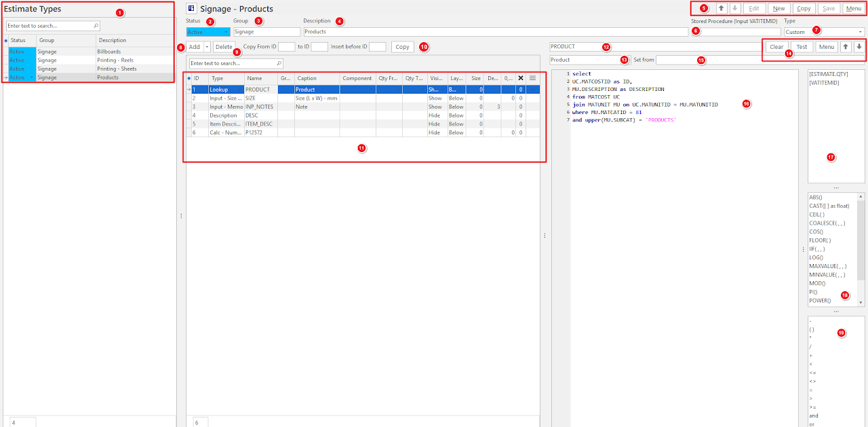This screenshot has height=427, width=868.
Task: Click the [ESTIMATE.QTY] variable
Action: pyautogui.click(x=828, y=74)
